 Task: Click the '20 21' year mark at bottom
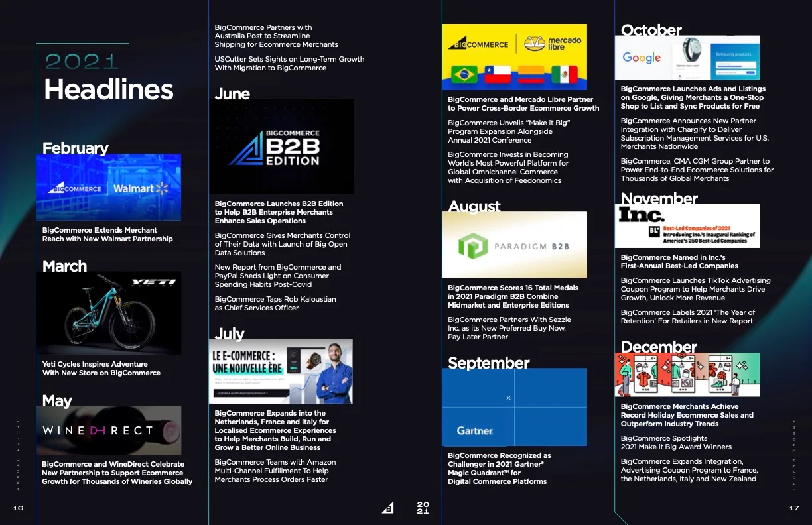[x=423, y=508]
